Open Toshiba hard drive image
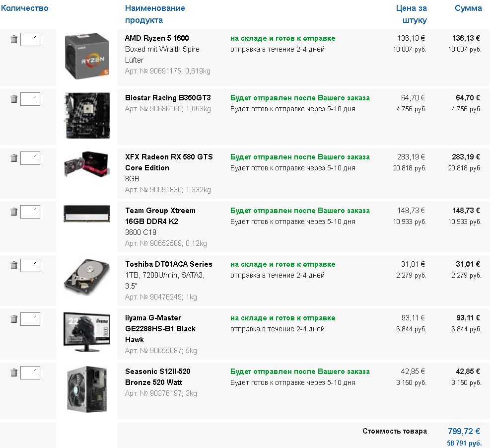Screen dimensions: 491x448 tap(87, 277)
